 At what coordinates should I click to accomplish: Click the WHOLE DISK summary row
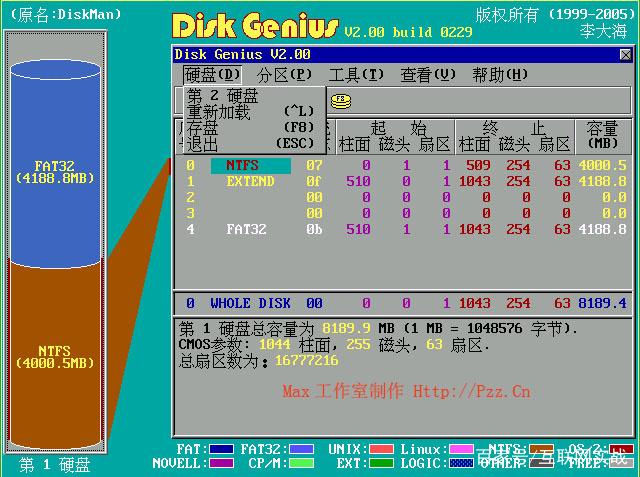point(404,303)
